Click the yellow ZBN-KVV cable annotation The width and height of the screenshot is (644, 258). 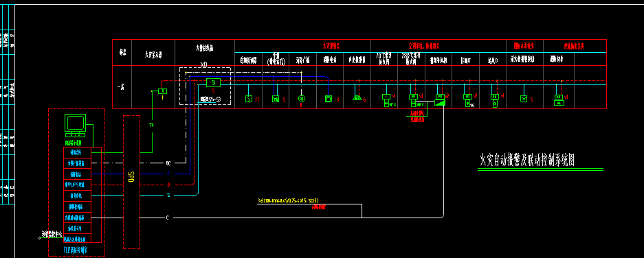pos(288,200)
